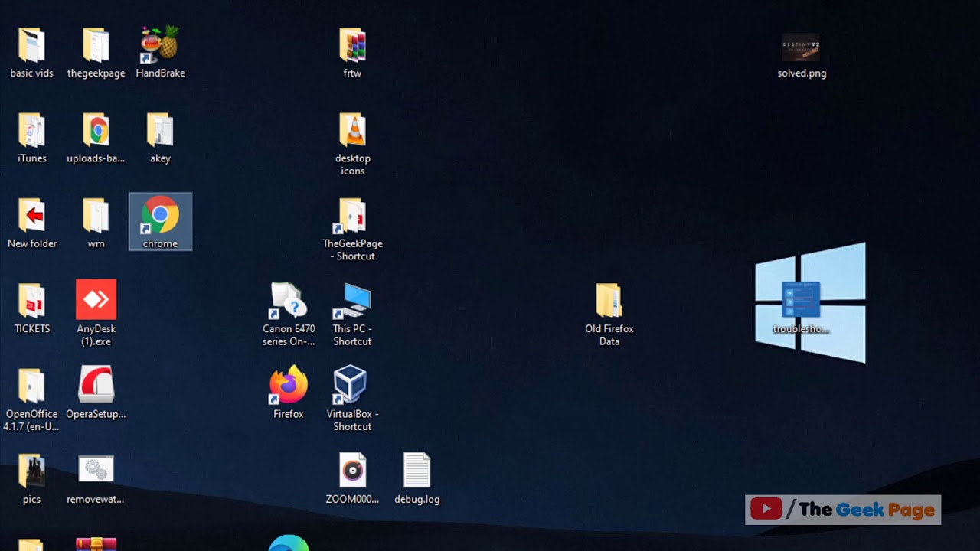Click the iTunes folder icon
Screen dimensions: 980x551
(x=32, y=130)
